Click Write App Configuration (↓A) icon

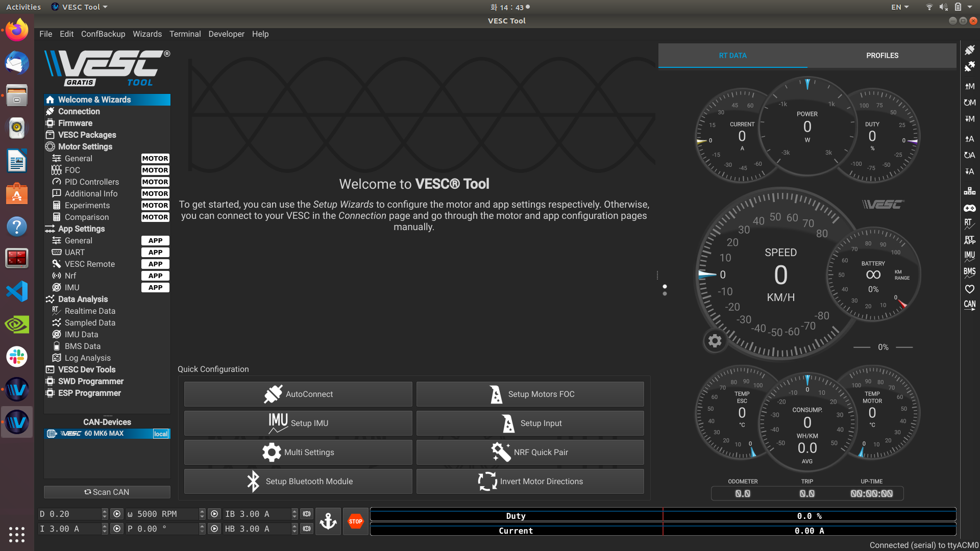click(x=969, y=171)
